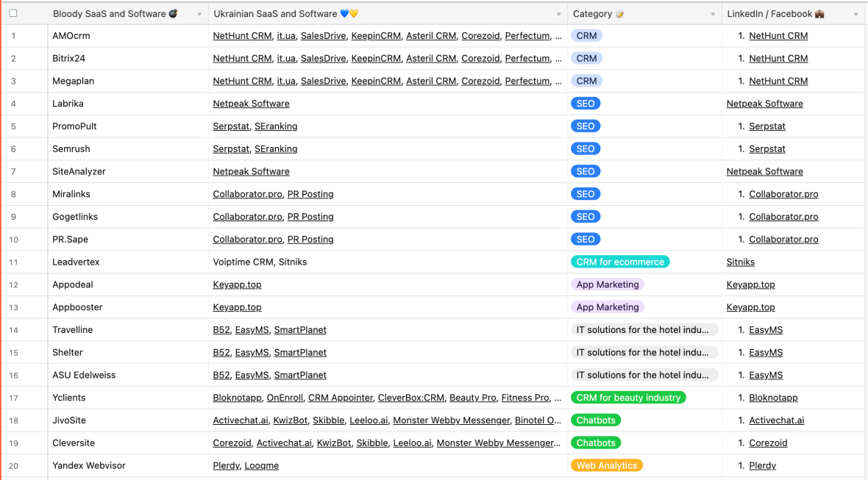Select the Voiptime CRM, Sitniks cell
The width and height of the screenshot is (868, 480).
388,262
